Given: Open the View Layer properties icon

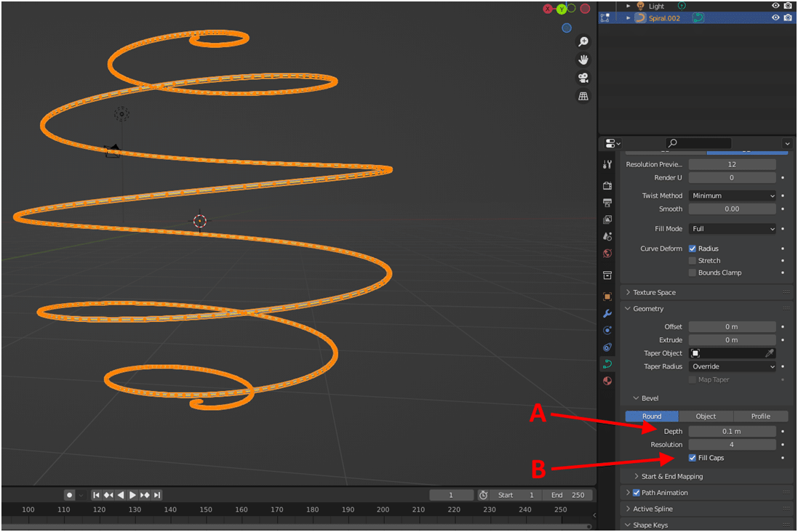Looking at the screenshot, I should 607,219.
